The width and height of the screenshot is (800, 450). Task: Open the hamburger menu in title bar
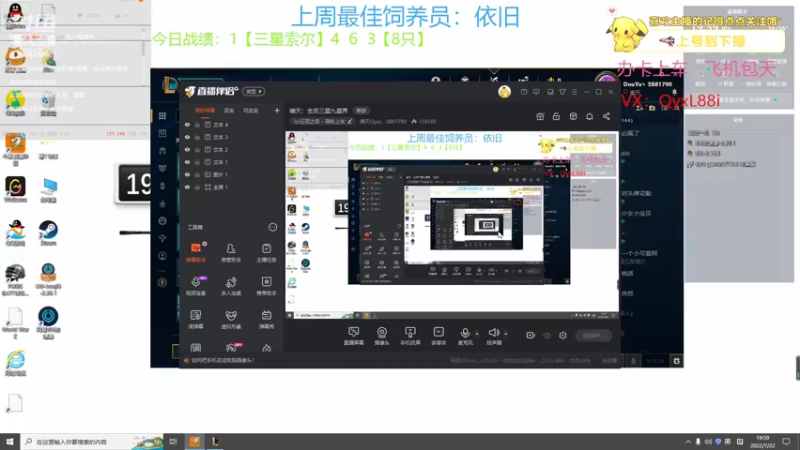pyautogui.click(x=574, y=92)
